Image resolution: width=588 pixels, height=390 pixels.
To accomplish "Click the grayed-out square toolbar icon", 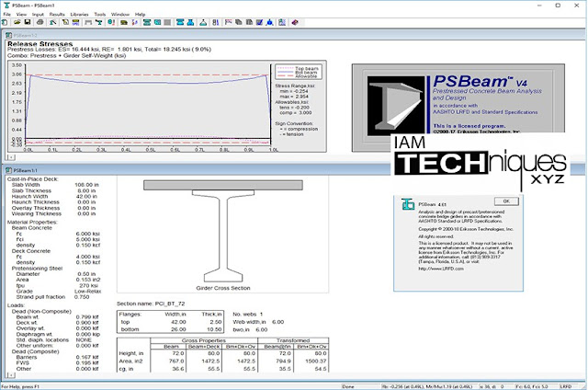I will (167, 22).
